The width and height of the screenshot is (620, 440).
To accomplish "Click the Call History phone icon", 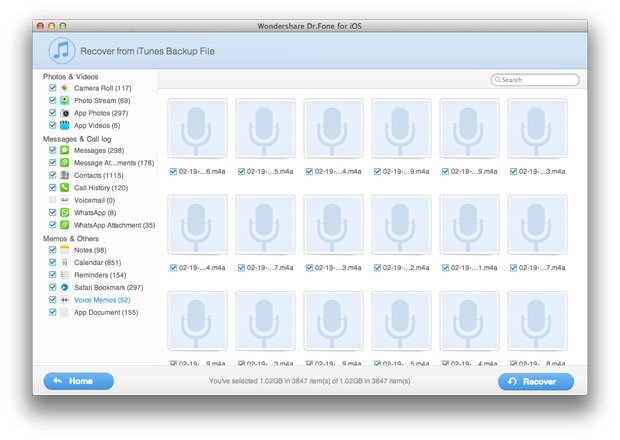I will click(x=64, y=187).
